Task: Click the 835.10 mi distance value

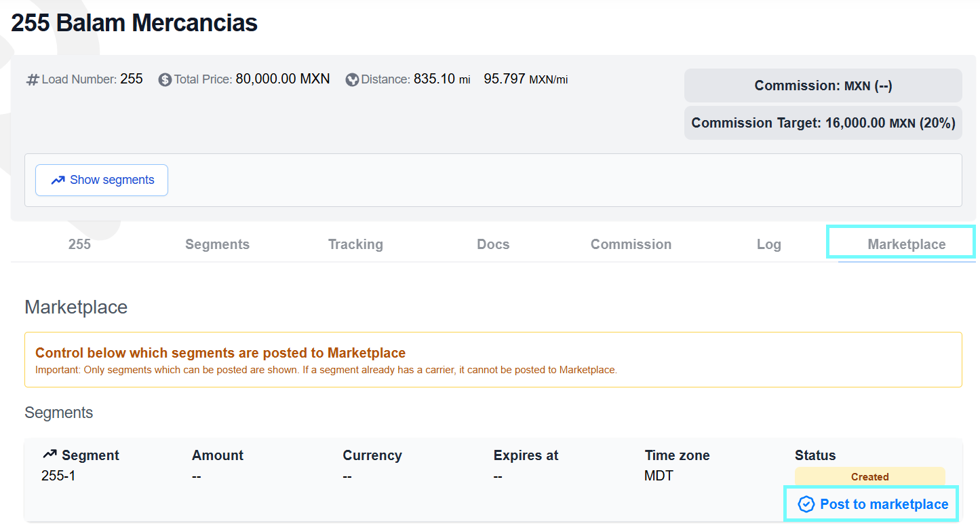Action: pos(442,79)
